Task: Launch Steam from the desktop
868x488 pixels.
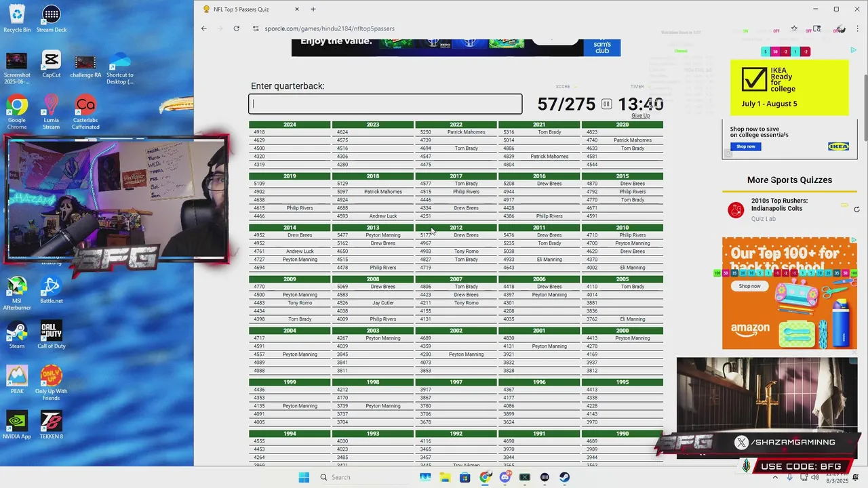Action: [x=17, y=335]
